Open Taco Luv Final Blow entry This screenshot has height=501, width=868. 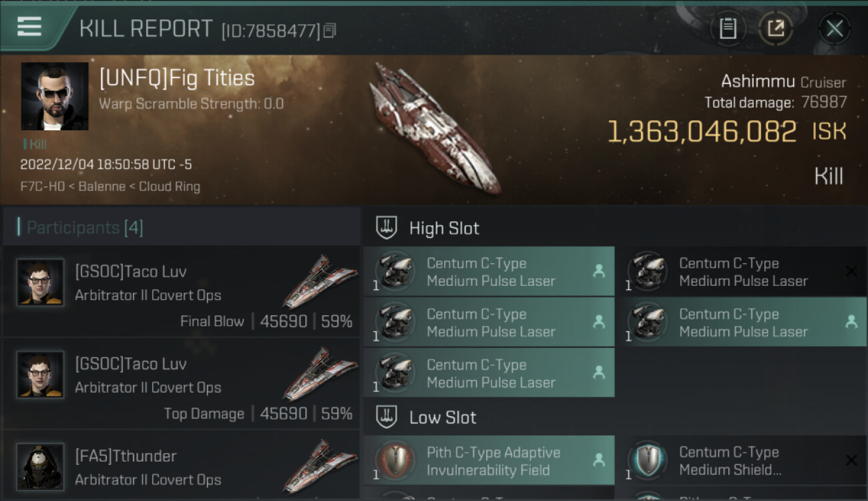click(181, 292)
